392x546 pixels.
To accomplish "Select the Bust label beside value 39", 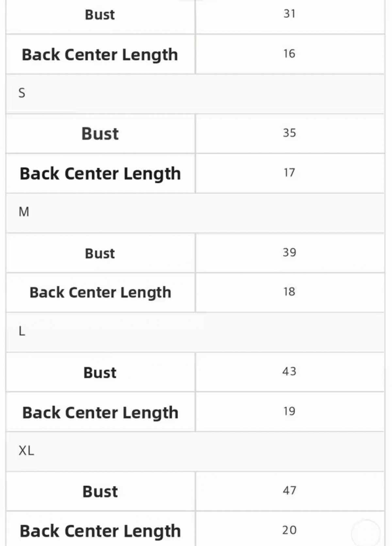I will tap(100, 253).
